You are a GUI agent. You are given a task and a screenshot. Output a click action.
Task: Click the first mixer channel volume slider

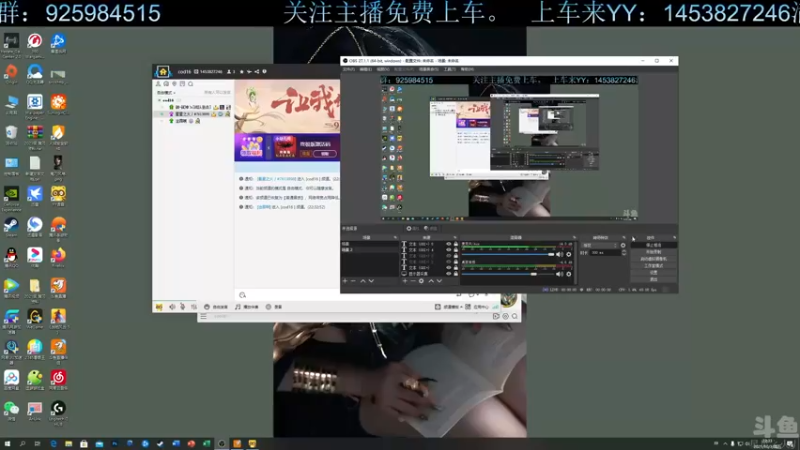point(508,254)
